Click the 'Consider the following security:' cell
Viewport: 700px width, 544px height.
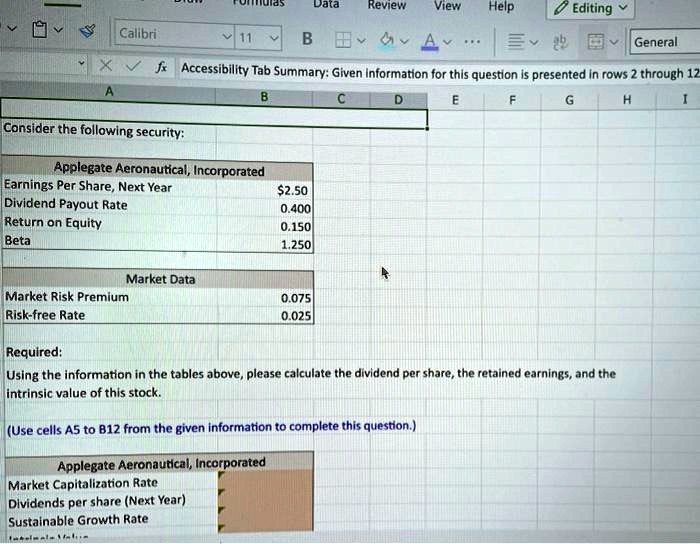[93, 131]
